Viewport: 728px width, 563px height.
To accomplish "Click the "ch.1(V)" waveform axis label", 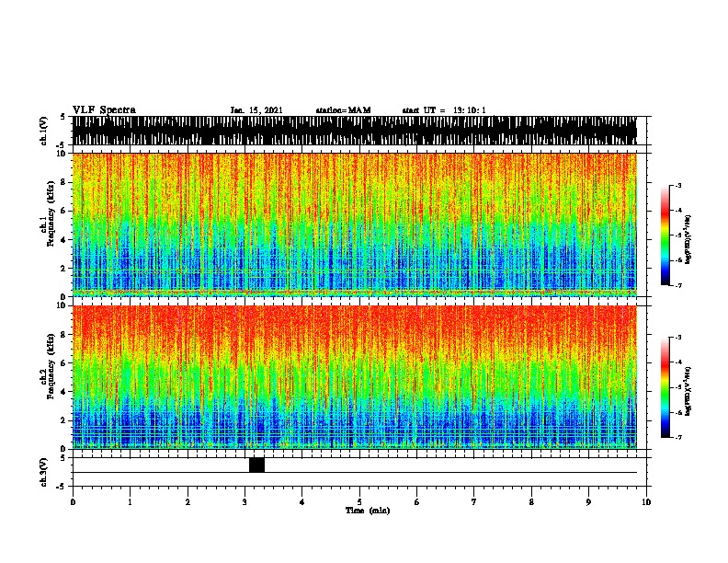I will click(44, 131).
